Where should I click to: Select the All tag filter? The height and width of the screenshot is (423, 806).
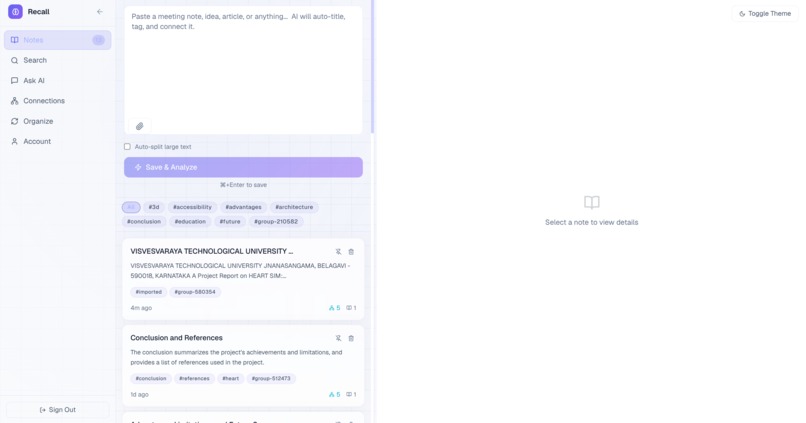point(131,207)
